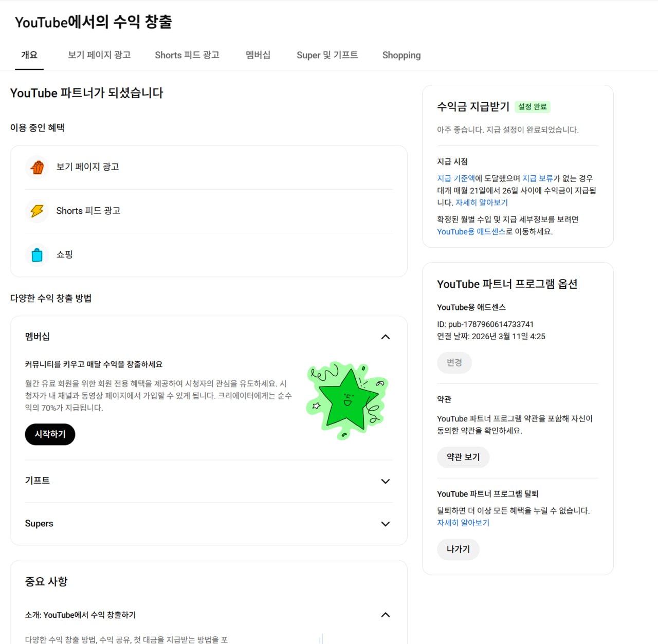Click the 설정 완료 status badge
658x644 pixels.
[533, 107]
